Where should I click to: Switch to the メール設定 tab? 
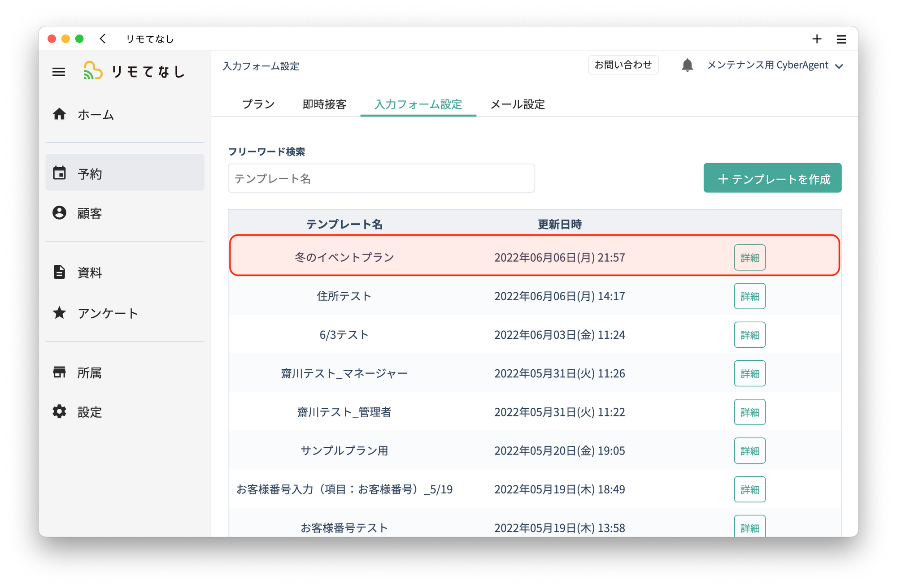pyautogui.click(x=518, y=104)
